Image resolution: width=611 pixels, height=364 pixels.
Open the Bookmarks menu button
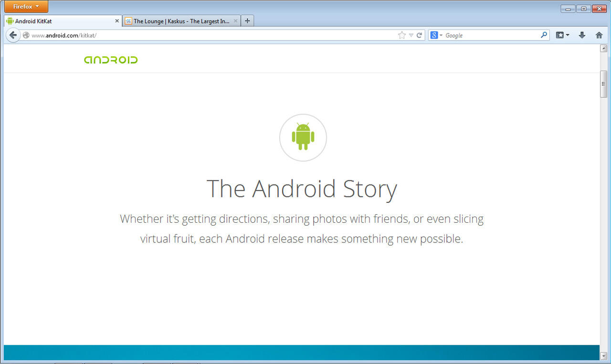pos(562,35)
